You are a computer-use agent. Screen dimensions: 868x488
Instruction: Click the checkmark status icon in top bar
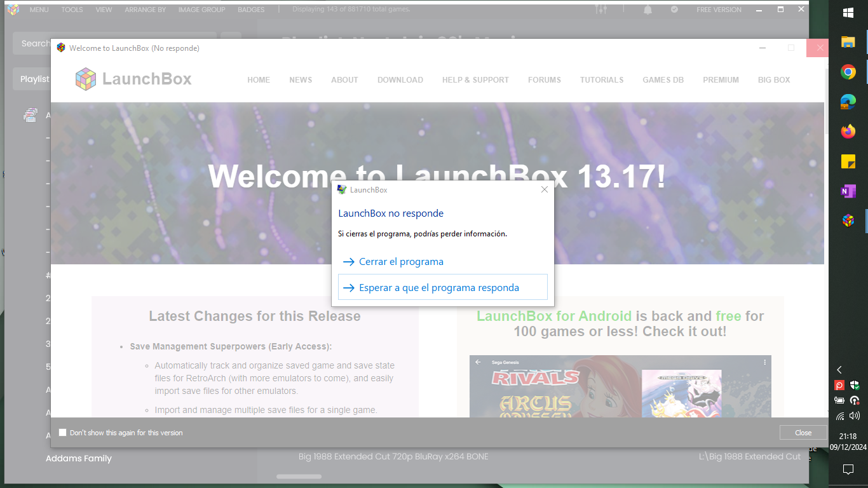674,10
